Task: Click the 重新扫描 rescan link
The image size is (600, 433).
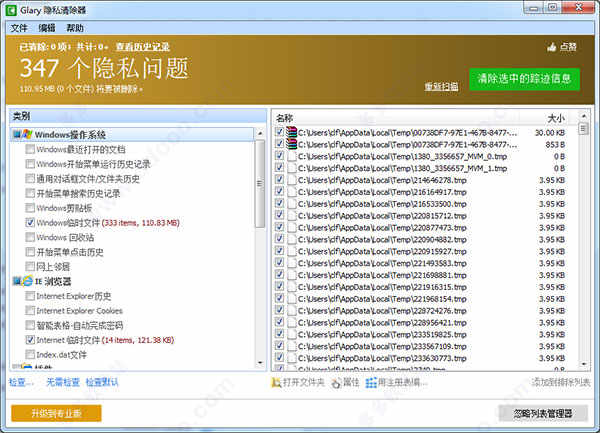Action: coord(441,86)
